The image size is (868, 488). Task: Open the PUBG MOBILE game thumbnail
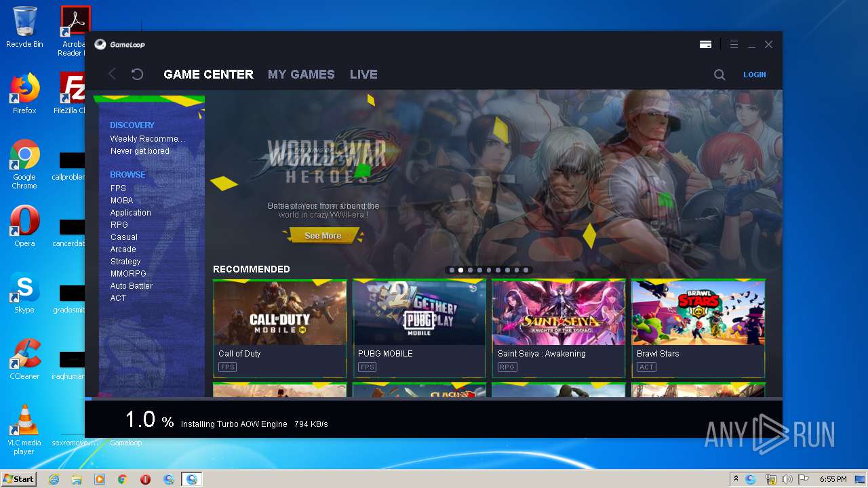pos(419,312)
